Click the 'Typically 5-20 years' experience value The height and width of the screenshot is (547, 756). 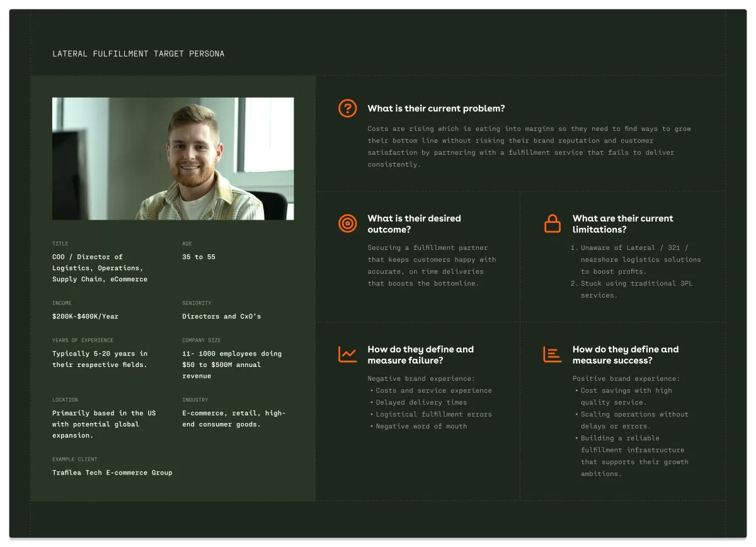(x=100, y=359)
